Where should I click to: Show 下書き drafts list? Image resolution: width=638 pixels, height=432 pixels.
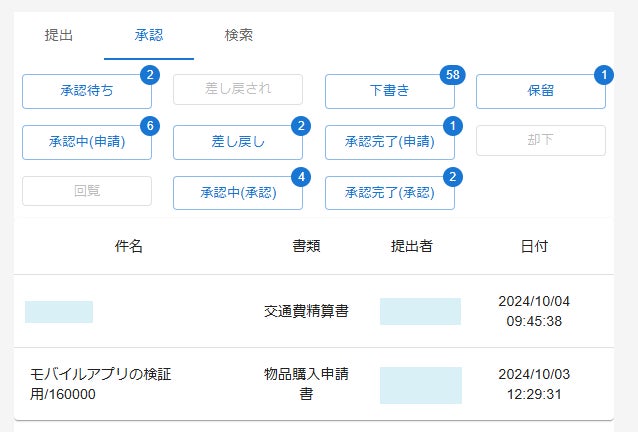click(x=389, y=91)
